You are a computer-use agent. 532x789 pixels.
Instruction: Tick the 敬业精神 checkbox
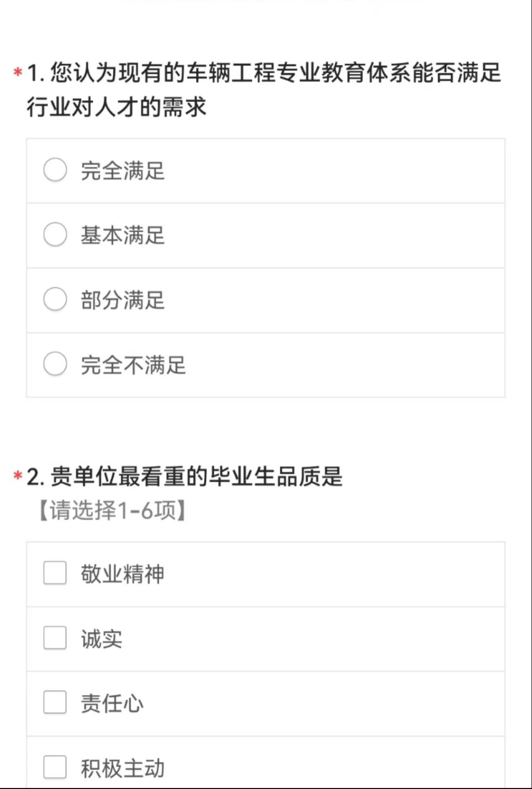pos(55,573)
